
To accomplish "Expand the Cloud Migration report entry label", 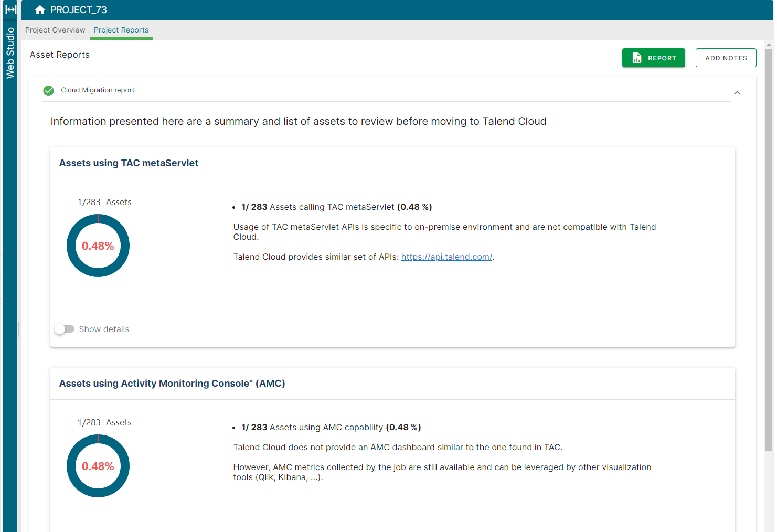I will 98,90.
